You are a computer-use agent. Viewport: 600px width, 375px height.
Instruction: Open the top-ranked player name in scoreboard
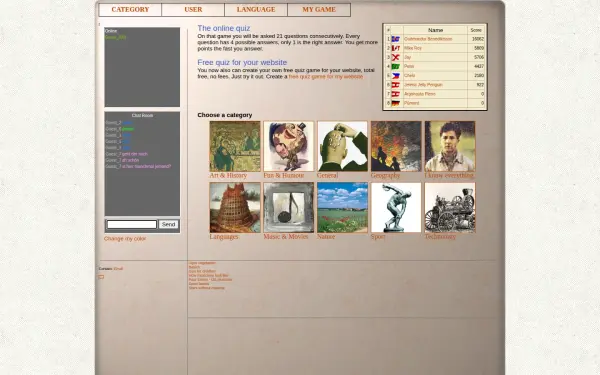coord(428,39)
